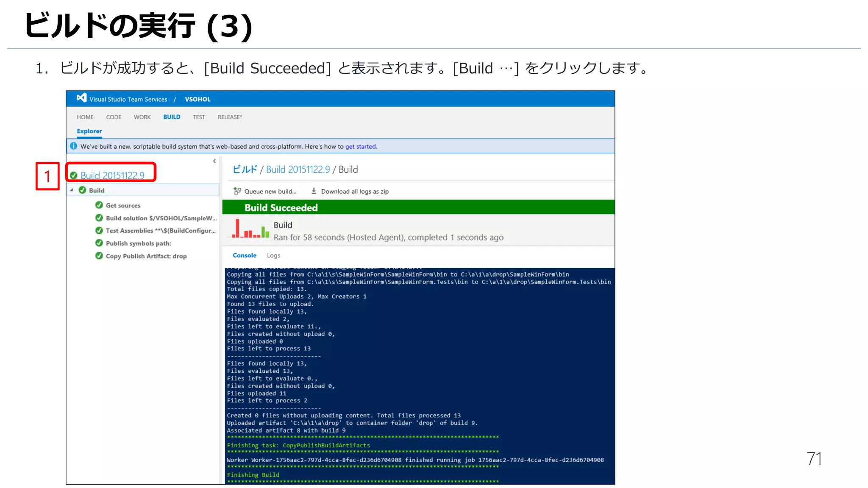Go to the CODE hub
This screenshot has width=868, height=488.
click(x=114, y=117)
